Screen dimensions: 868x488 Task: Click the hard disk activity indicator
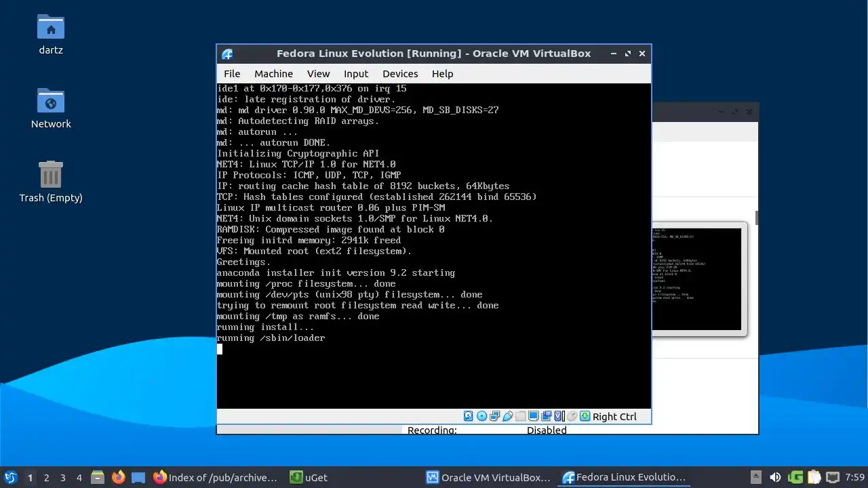(x=468, y=416)
